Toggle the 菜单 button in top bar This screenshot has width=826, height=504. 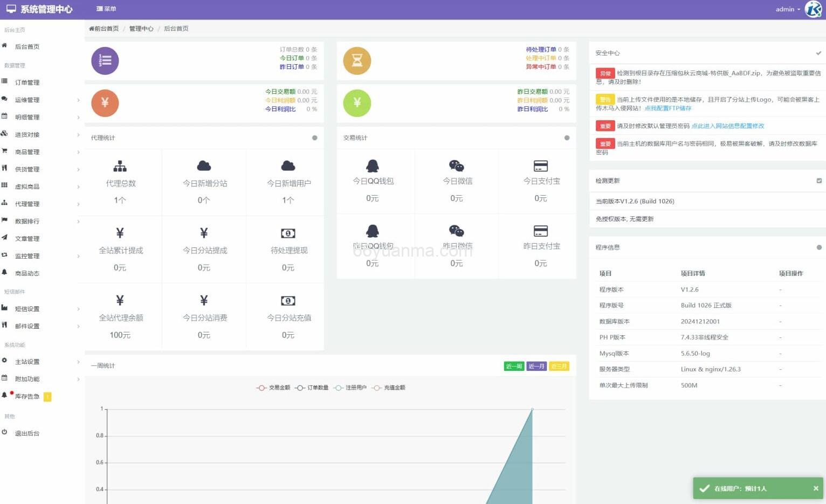(x=106, y=9)
